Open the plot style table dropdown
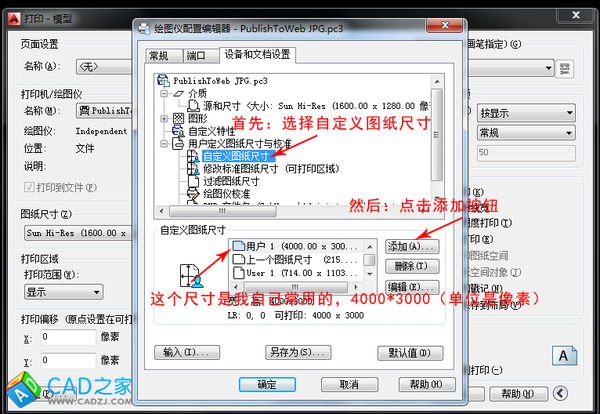The height and width of the screenshot is (414, 600). pos(512,68)
